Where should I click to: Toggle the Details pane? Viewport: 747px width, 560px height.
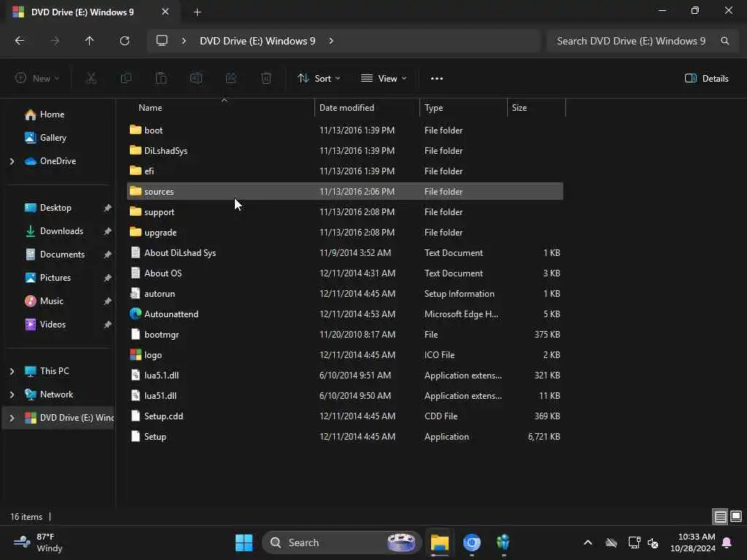point(706,79)
